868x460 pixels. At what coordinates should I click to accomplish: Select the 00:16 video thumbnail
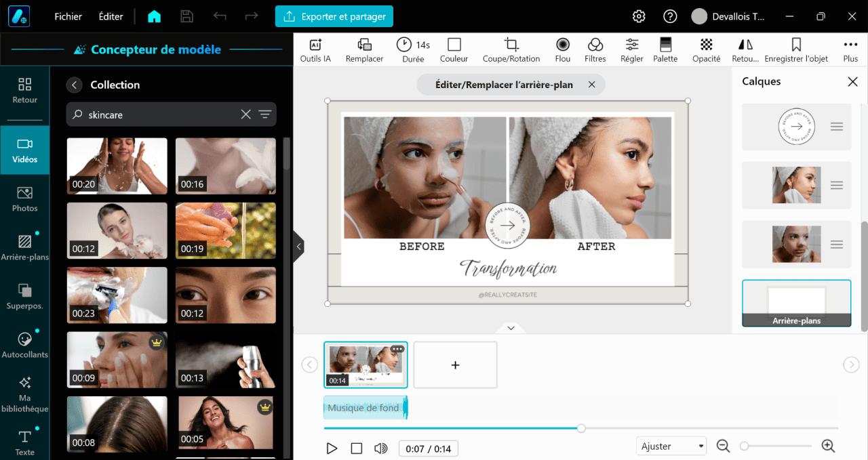226,166
